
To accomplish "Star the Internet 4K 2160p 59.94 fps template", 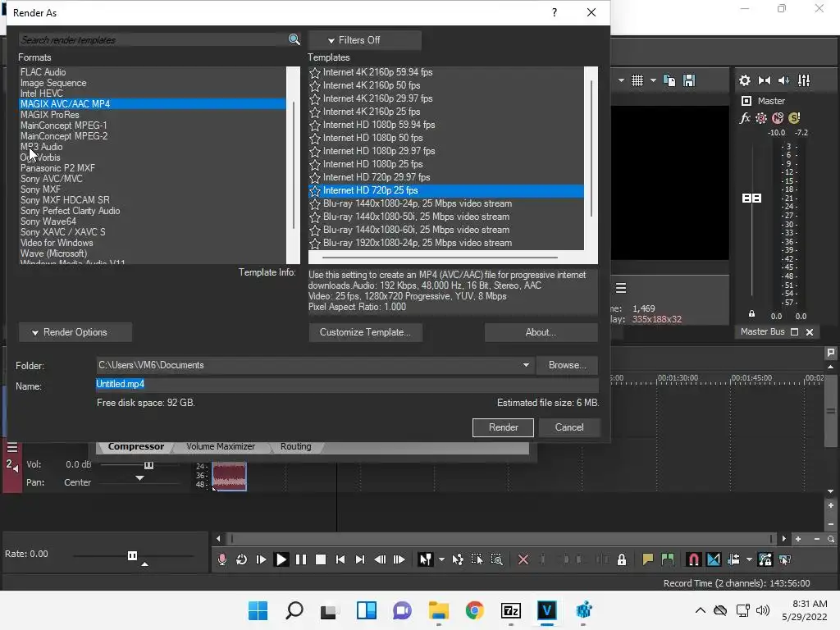I will point(315,72).
